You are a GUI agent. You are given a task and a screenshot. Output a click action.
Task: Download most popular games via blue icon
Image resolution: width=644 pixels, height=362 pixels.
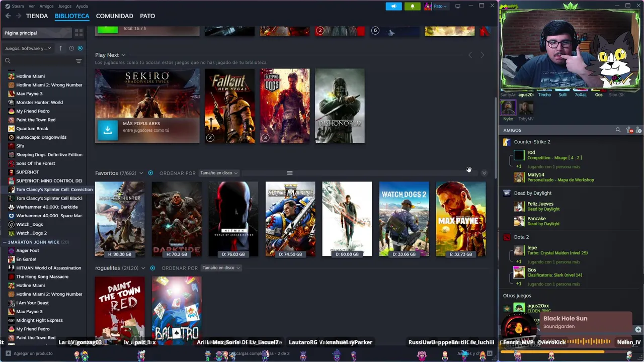108,130
